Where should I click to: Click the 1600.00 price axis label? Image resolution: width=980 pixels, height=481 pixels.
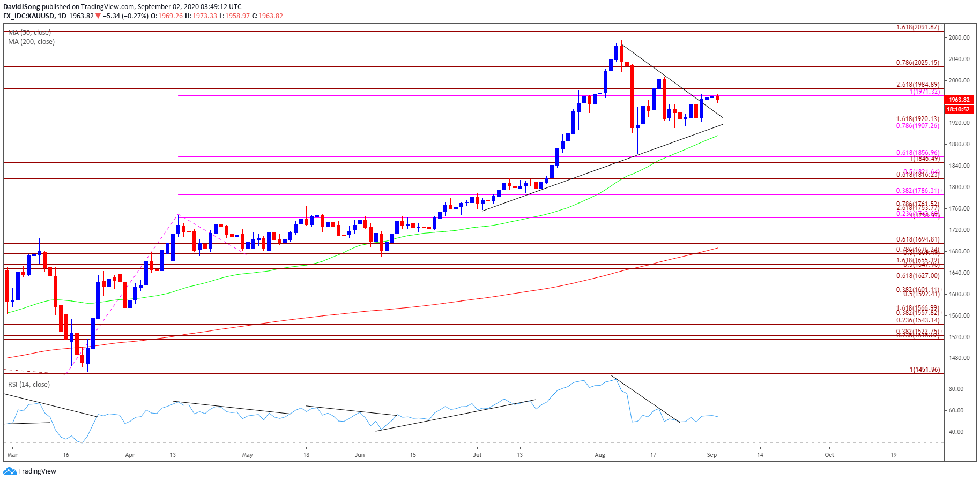point(959,295)
